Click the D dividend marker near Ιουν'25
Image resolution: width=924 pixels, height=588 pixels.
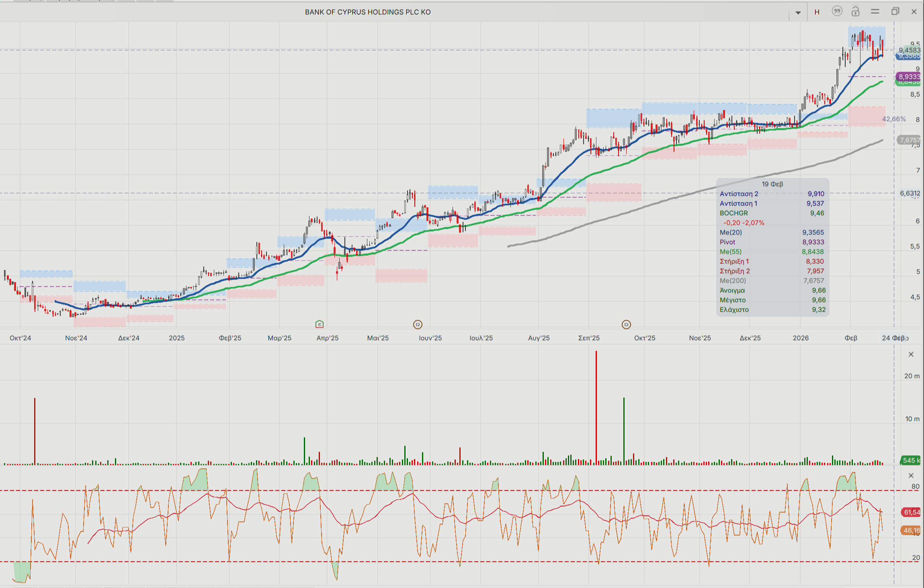click(418, 325)
